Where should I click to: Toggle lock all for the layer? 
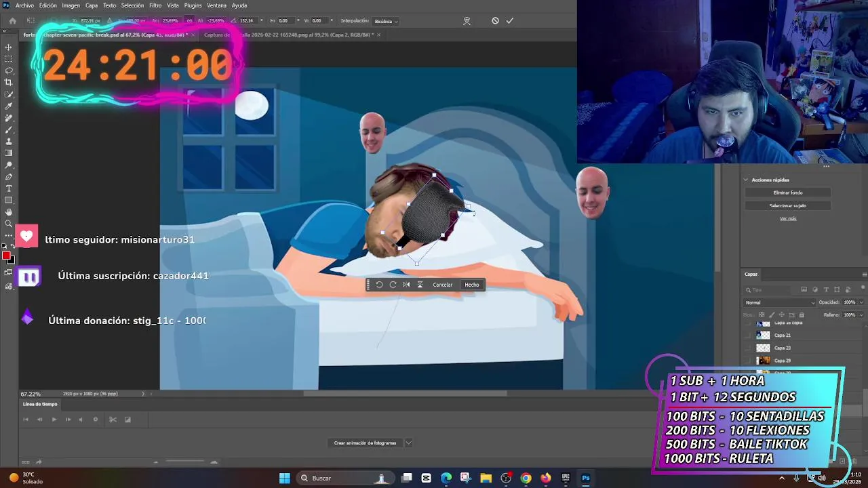[x=802, y=314]
